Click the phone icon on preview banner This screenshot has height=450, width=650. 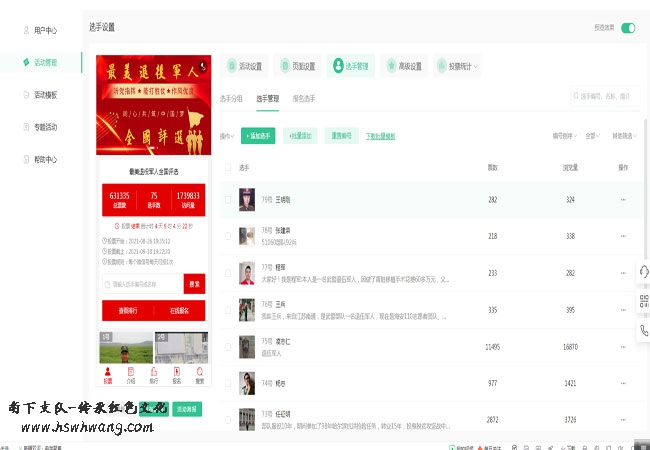[x=203, y=65]
